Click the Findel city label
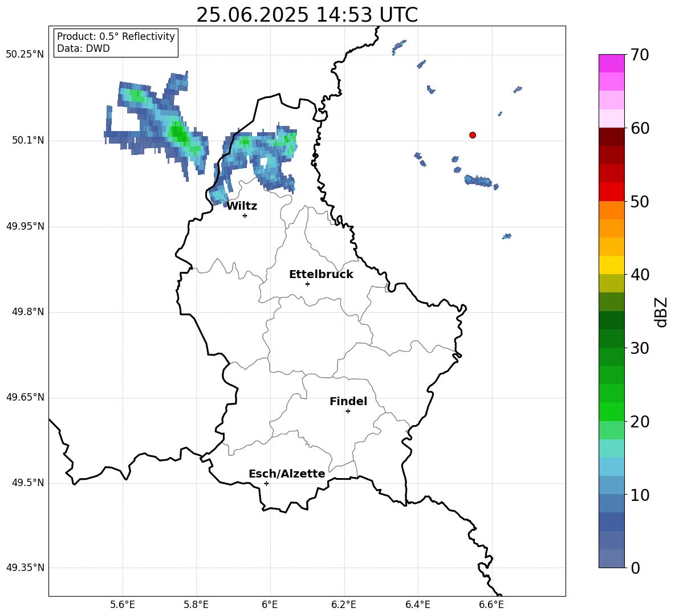 click(348, 401)
